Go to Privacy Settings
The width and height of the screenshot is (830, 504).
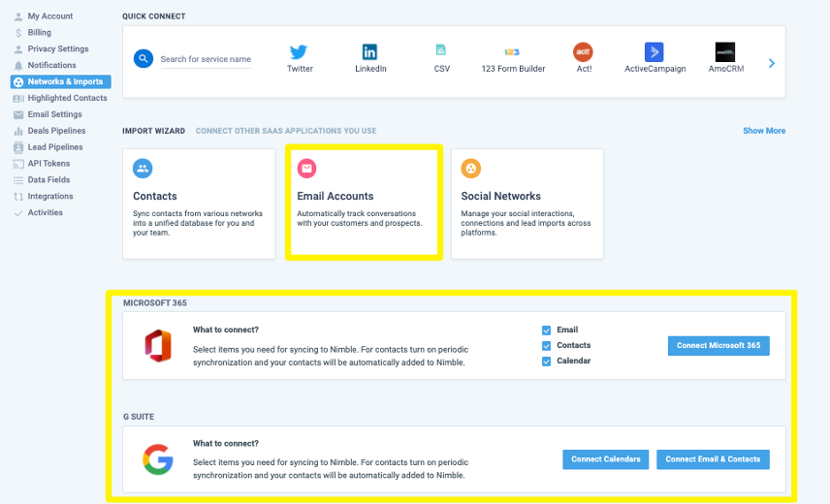coord(58,49)
